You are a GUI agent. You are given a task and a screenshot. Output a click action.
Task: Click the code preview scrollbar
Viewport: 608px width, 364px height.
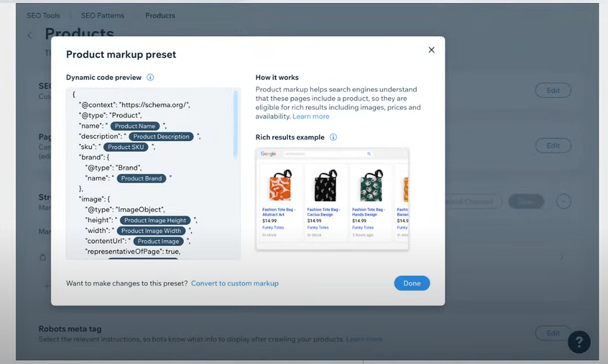[235, 124]
